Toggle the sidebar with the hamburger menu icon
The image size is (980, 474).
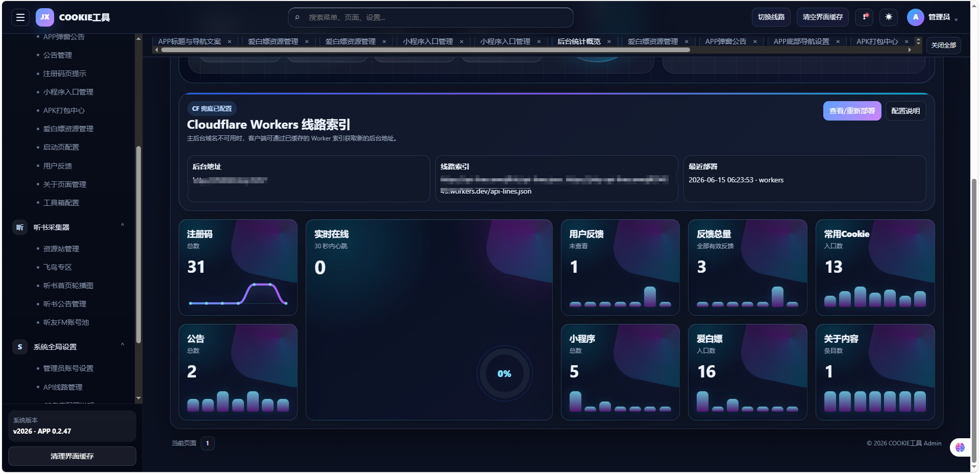click(x=20, y=17)
